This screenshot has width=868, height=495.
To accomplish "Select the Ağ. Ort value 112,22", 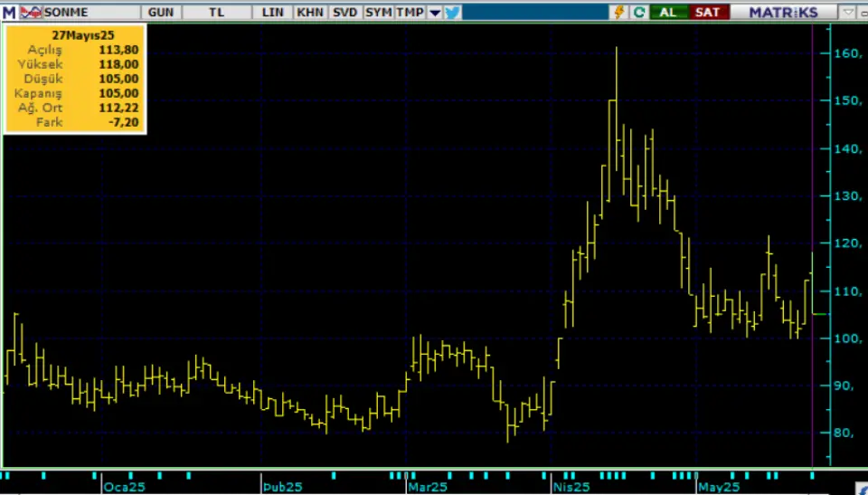I will point(118,108).
